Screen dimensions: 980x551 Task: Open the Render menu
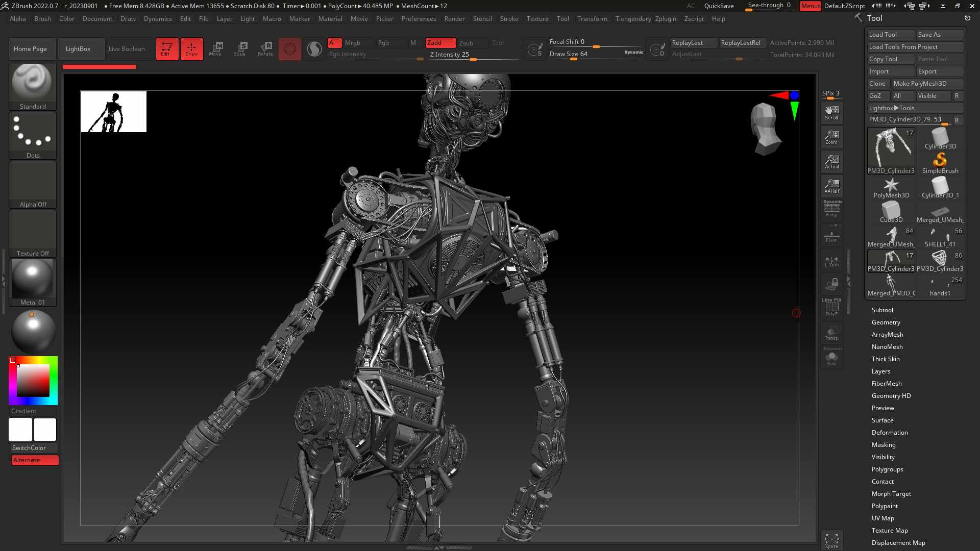click(x=454, y=19)
